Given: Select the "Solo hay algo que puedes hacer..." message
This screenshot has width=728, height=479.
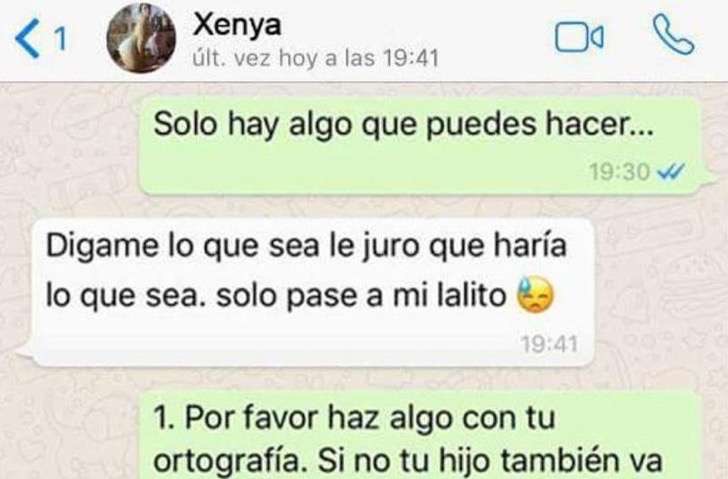Looking at the screenshot, I should click(420, 146).
